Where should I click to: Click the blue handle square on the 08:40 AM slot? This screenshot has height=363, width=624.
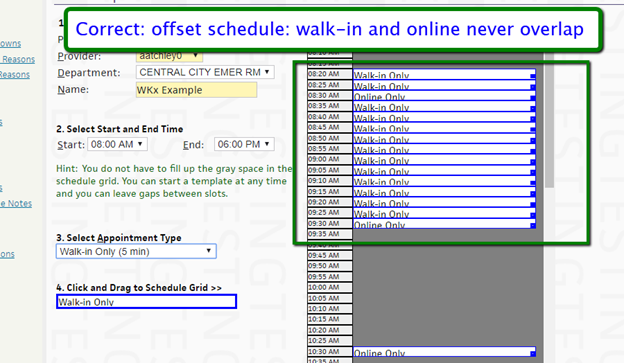[x=533, y=119]
